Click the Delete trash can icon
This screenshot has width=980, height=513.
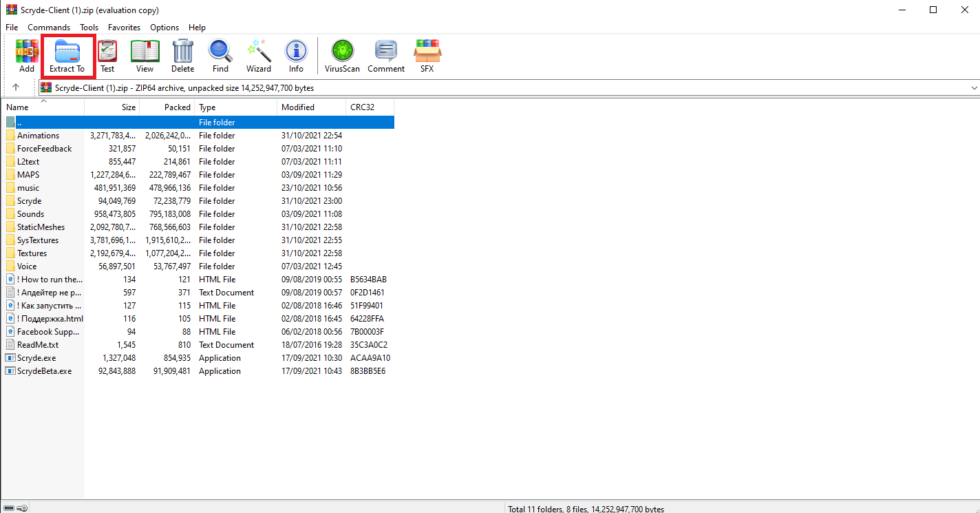[182, 56]
